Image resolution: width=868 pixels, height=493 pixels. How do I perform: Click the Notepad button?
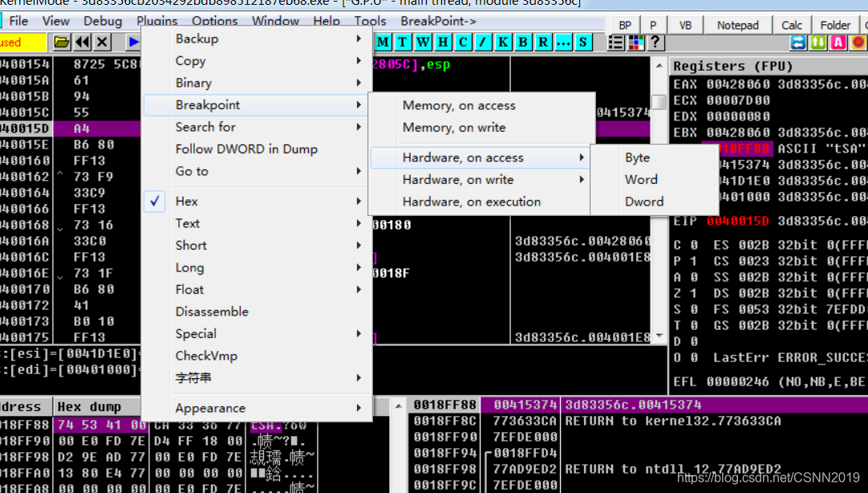738,25
